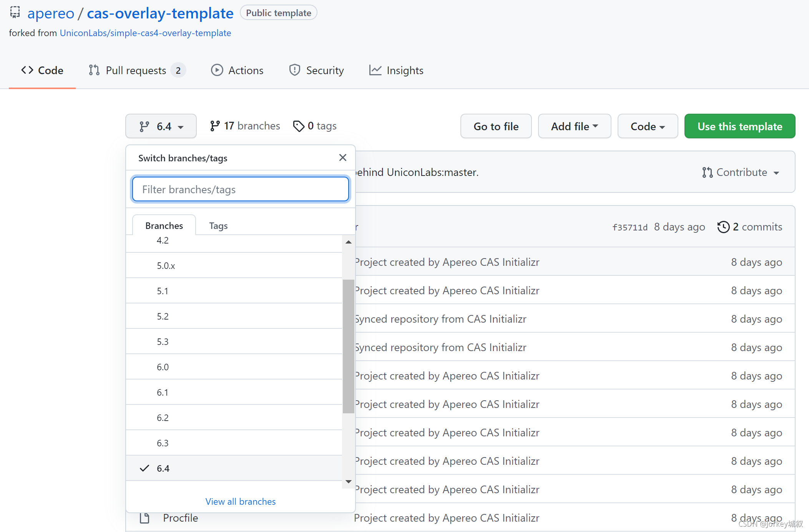Click Use this template button
This screenshot has width=809, height=532.
click(x=739, y=126)
